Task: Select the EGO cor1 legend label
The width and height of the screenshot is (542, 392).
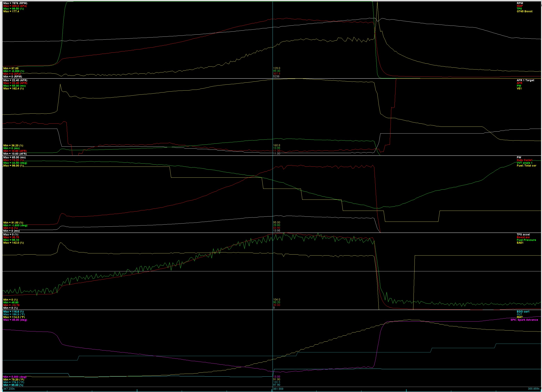Action: [523, 312]
